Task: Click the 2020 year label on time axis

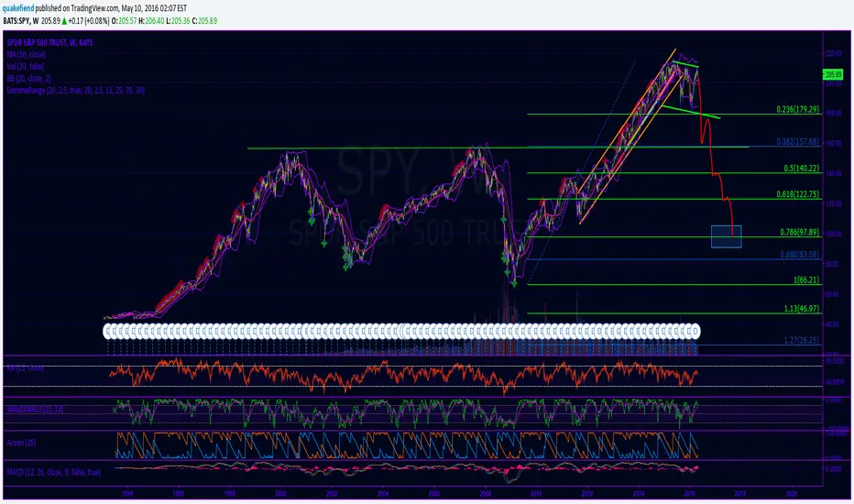Action: (x=792, y=493)
